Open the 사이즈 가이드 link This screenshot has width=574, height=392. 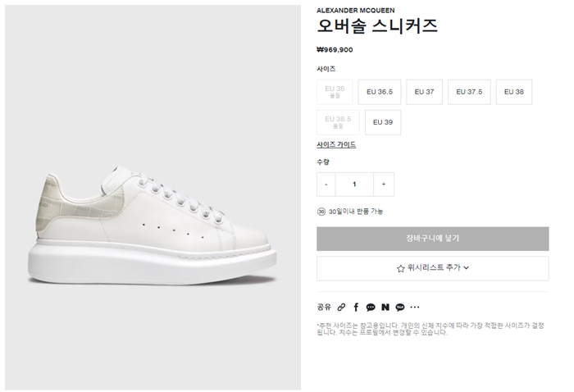(336, 145)
